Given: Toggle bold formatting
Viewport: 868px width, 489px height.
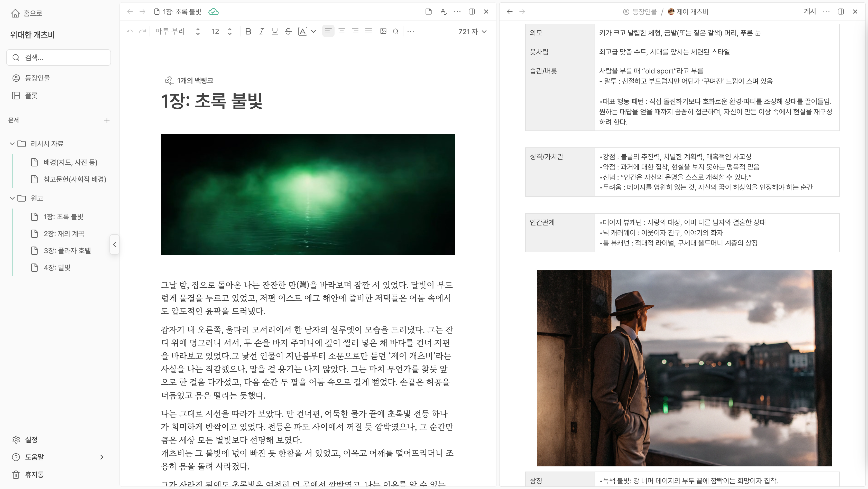Looking at the screenshot, I should click(x=248, y=31).
